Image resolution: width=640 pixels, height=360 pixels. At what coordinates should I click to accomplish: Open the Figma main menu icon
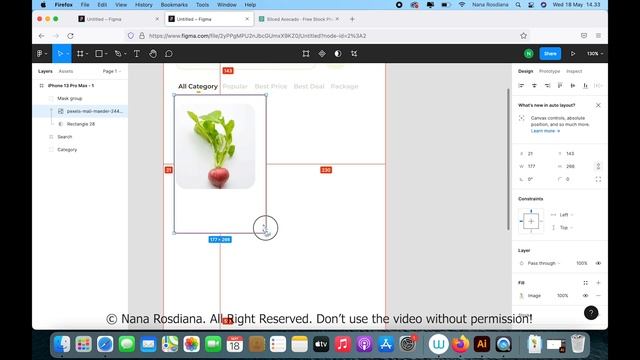pyautogui.click(x=40, y=53)
